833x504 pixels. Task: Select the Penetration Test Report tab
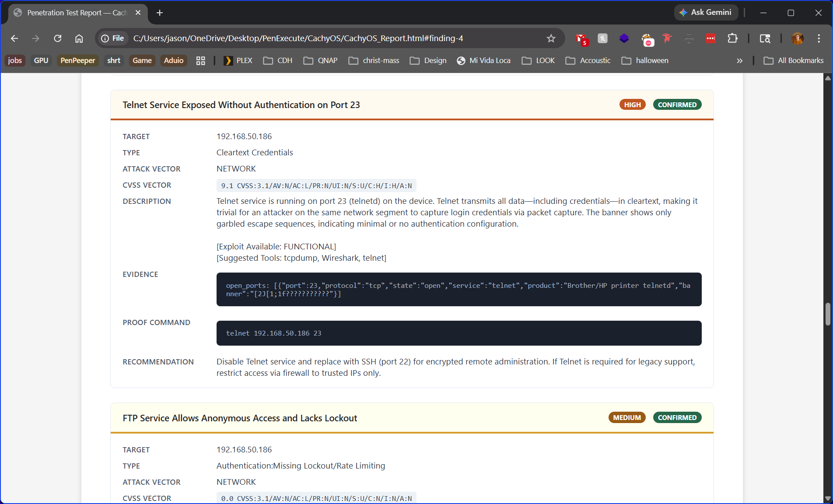(74, 13)
